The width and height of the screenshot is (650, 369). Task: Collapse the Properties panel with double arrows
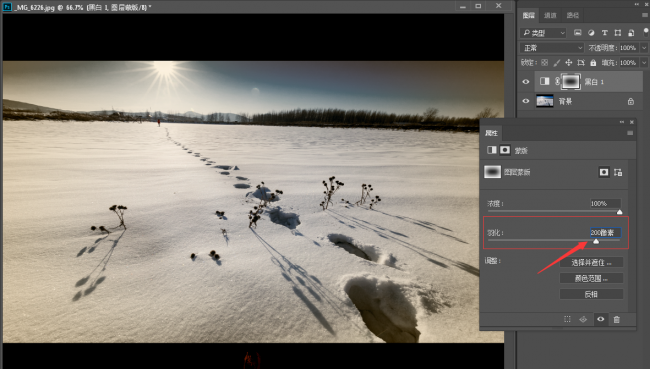pos(622,122)
